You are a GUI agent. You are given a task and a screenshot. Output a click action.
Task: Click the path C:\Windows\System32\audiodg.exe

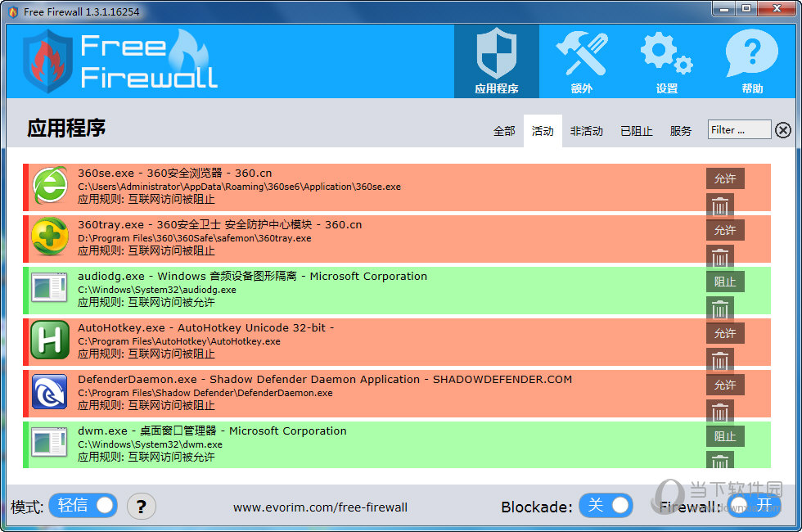(x=157, y=290)
